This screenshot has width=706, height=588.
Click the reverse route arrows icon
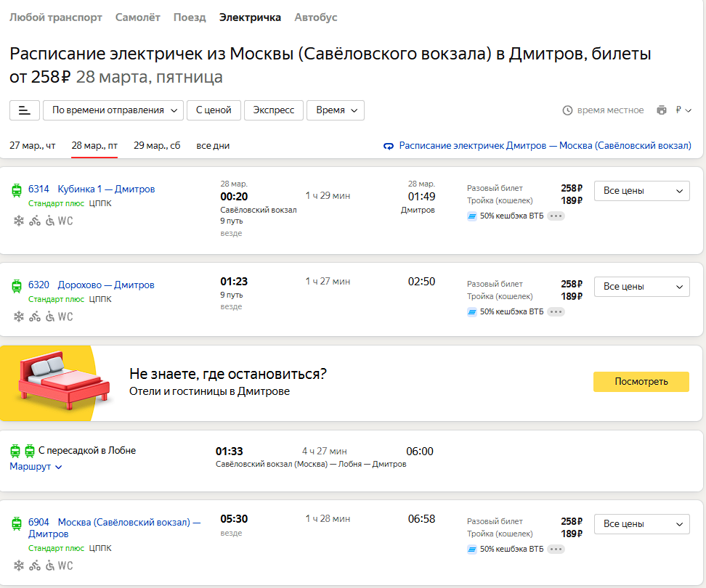pos(389,146)
